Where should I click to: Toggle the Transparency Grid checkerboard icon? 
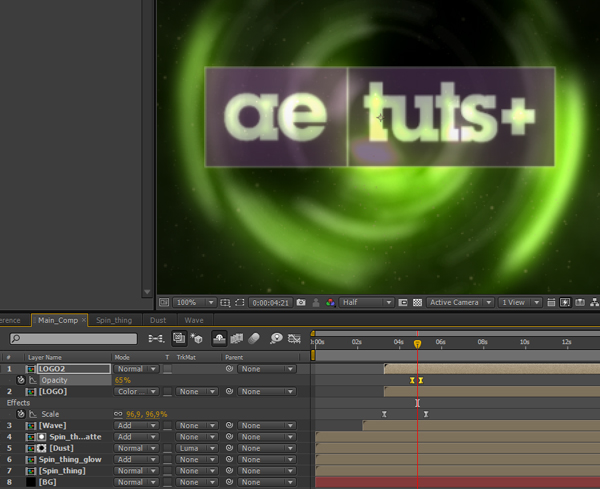tap(417, 303)
